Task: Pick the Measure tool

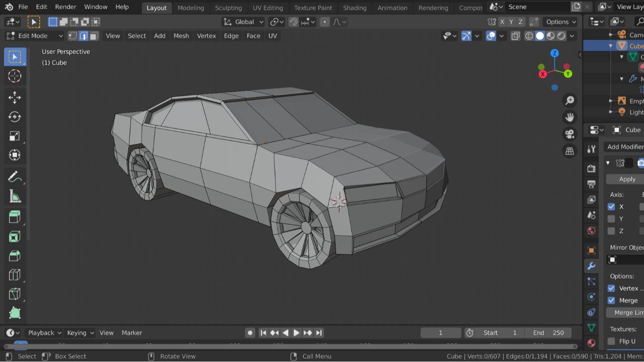Action: 15,197
